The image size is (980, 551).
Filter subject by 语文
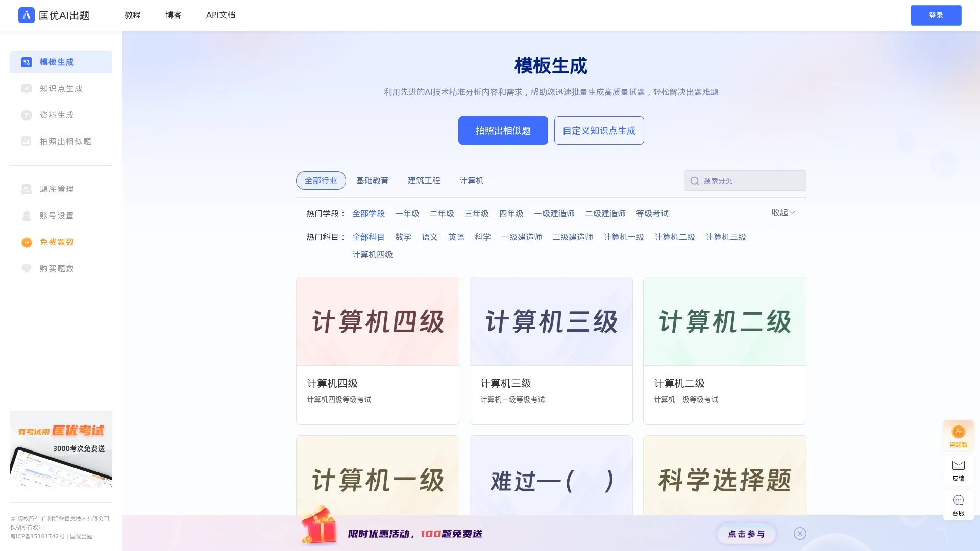point(430,237)
